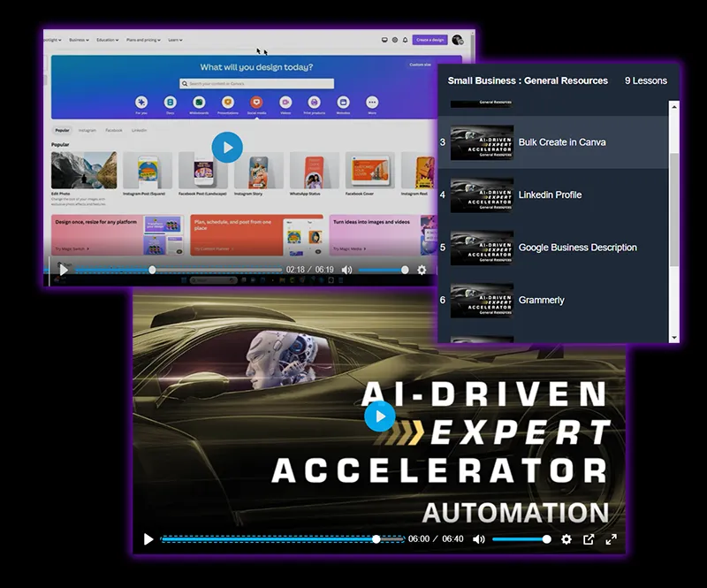This screenshot has height=588, width=707.
Task: Click the More categories icon
Action: point(372,103)
